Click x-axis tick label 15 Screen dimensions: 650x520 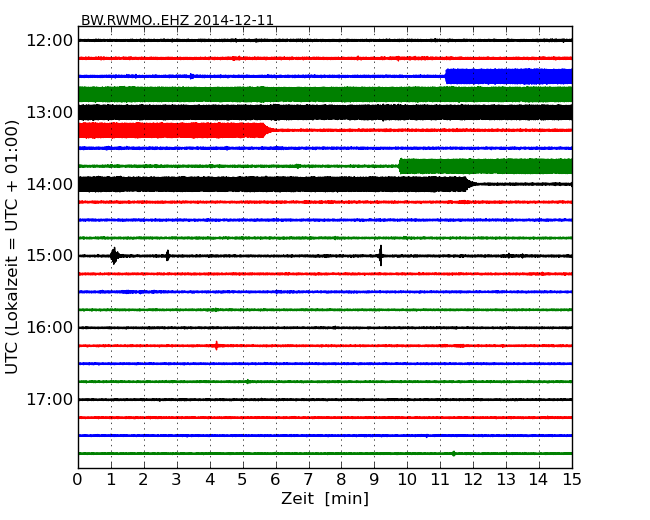point(572,480)
